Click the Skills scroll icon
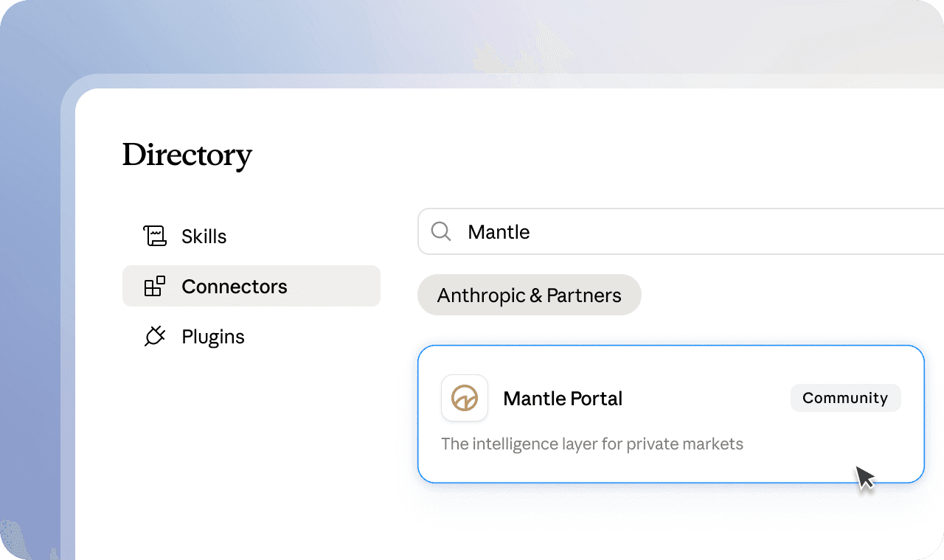 155,236
